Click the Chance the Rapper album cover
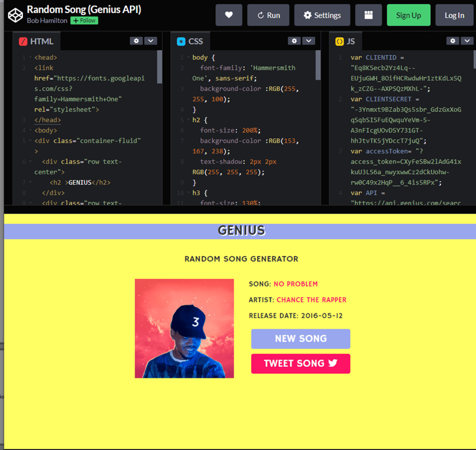Viewport: 476px width, 450px height. click(x=184, y=329)
